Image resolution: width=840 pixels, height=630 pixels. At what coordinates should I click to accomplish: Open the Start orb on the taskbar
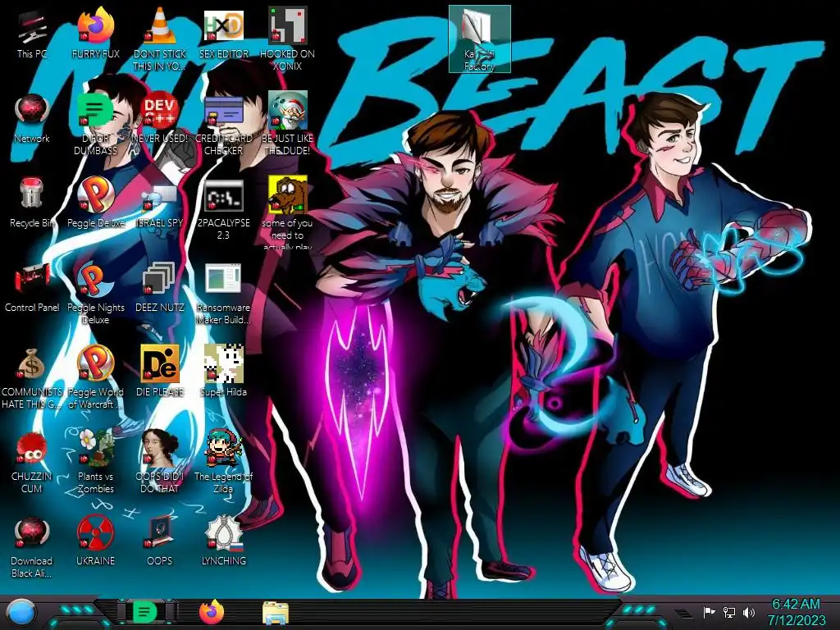(22, 613)
